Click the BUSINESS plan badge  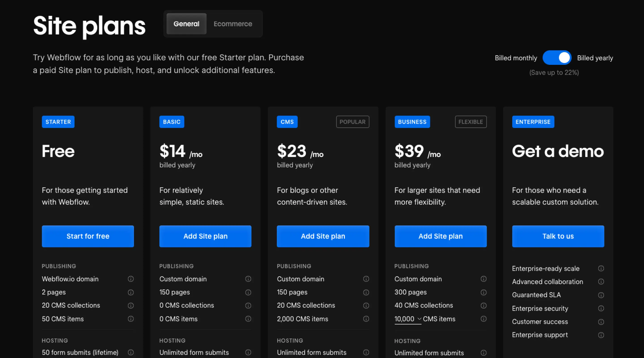(x=412, y=122)
